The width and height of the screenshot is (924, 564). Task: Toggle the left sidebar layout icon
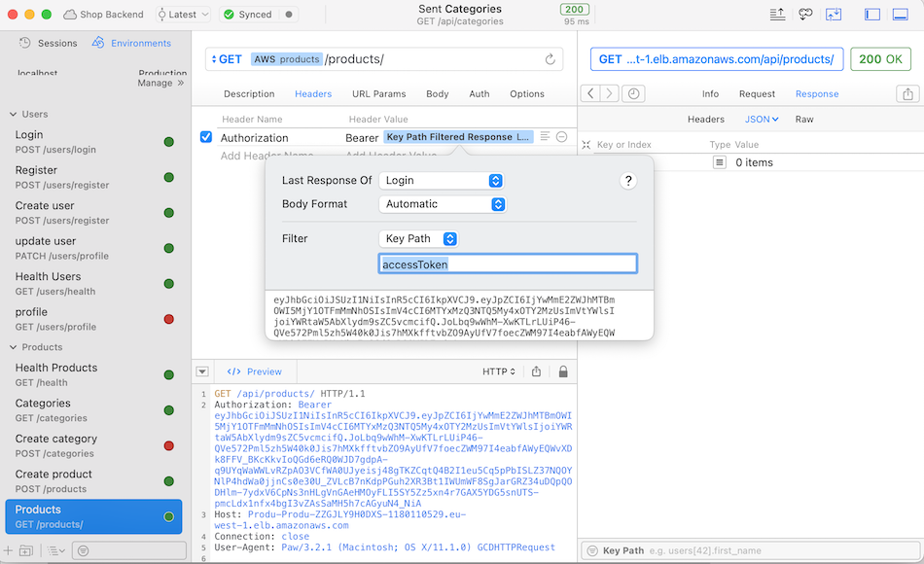pos(872,15)
